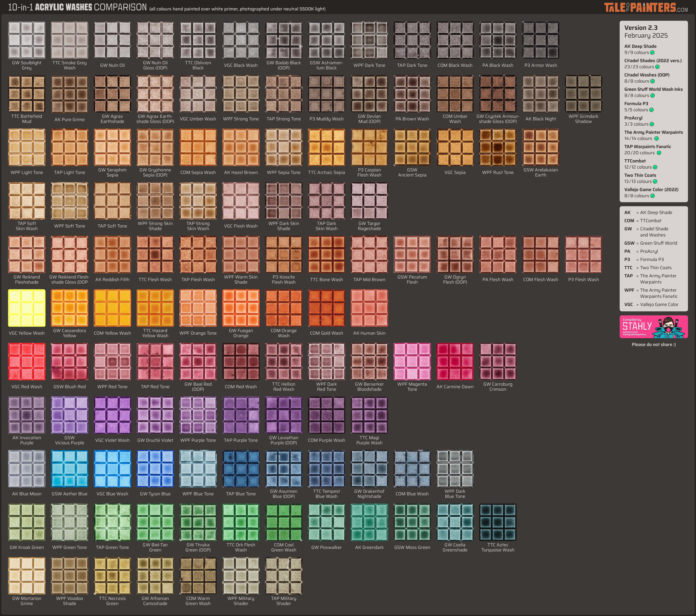Pick the AK Carmine Dawn swatch
The width and height of the screenshot is (696, 616).
click(x=455, y=361)
